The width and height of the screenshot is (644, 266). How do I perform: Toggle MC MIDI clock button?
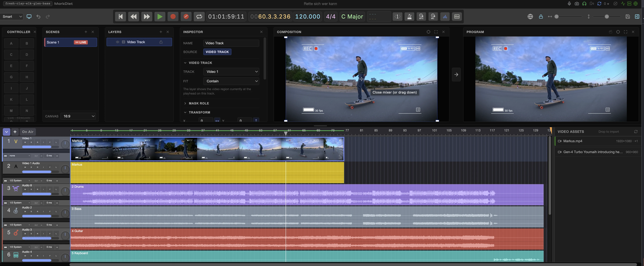point(433,17)
